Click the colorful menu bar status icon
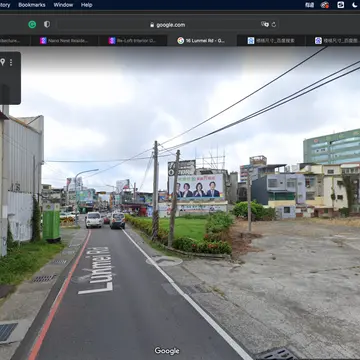This screenshot has width=360, height=360. pyautogui.click(x=325, y=5)
